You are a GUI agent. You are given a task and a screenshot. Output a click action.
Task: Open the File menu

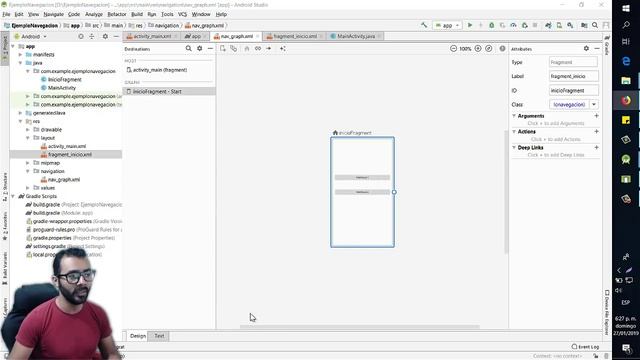coord(6,14)
